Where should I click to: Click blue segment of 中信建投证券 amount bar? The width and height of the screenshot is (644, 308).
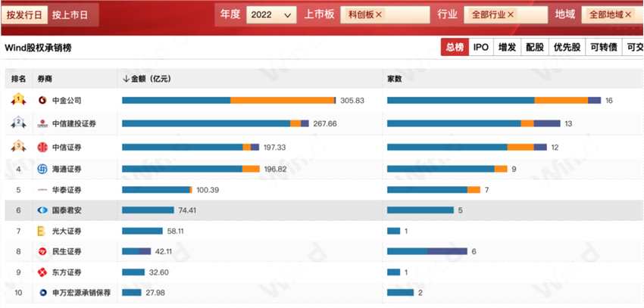pos(206,124)
